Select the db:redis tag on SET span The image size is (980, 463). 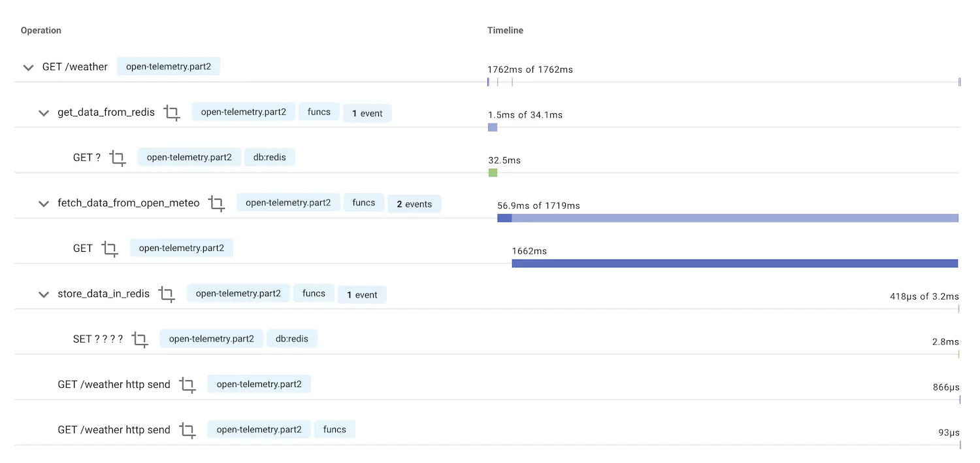click(292, 339)
